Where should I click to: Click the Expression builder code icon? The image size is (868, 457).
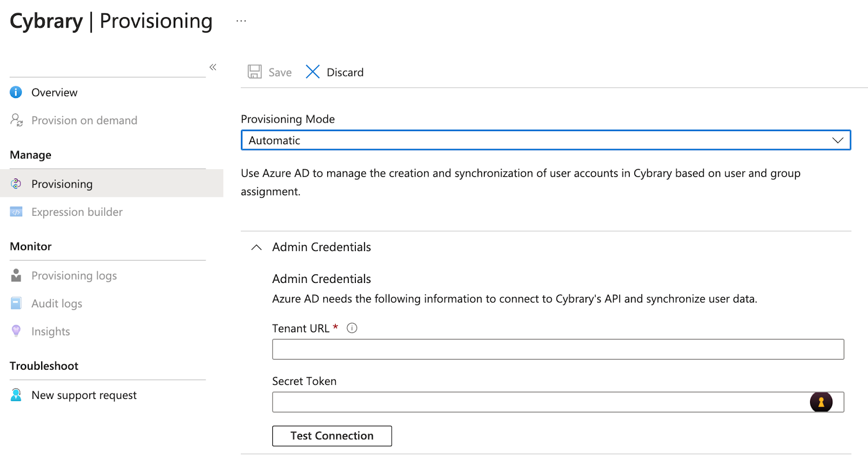tap(16, 212)
